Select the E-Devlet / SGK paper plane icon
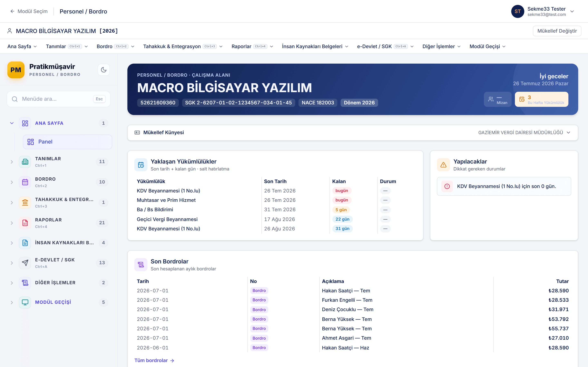588x367 pixels. (x=25, y=263)
